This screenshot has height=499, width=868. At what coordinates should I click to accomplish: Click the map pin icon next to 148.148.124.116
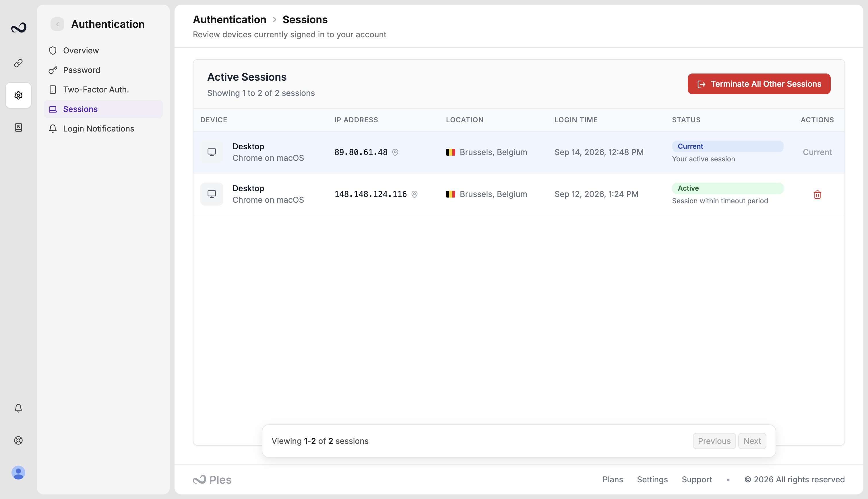tap(414, 194)
